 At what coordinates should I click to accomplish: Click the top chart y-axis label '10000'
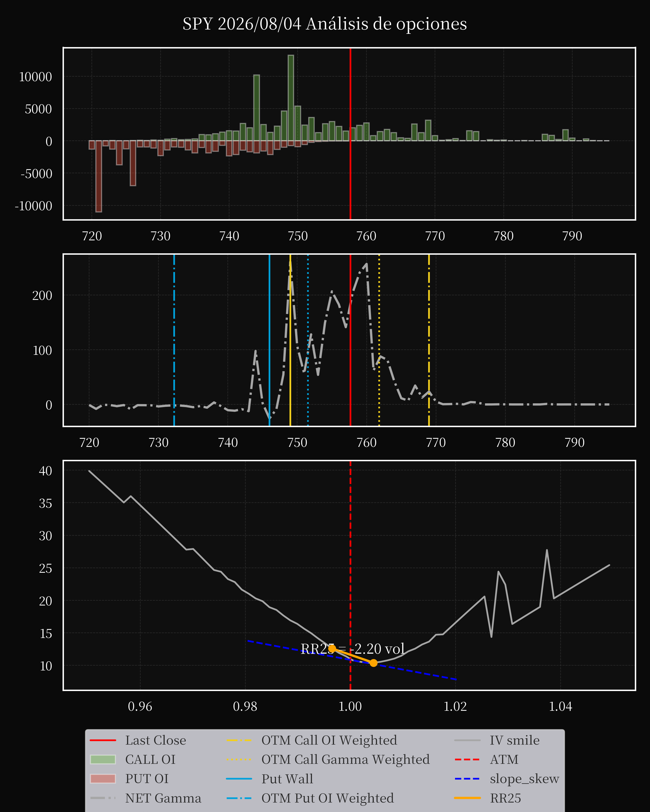pos(35,77)
